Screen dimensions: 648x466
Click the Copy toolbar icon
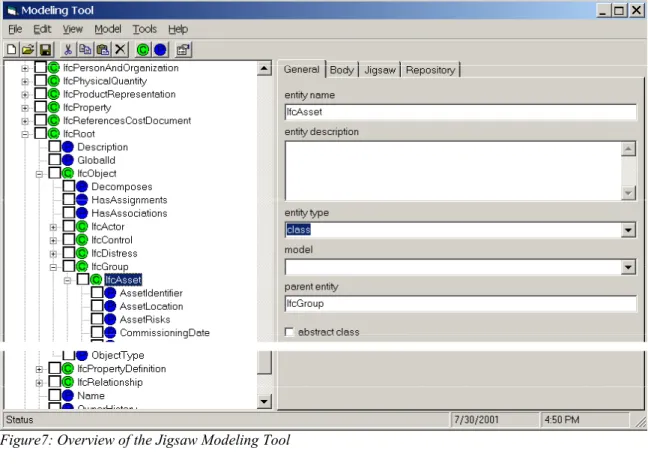[85, 50]
